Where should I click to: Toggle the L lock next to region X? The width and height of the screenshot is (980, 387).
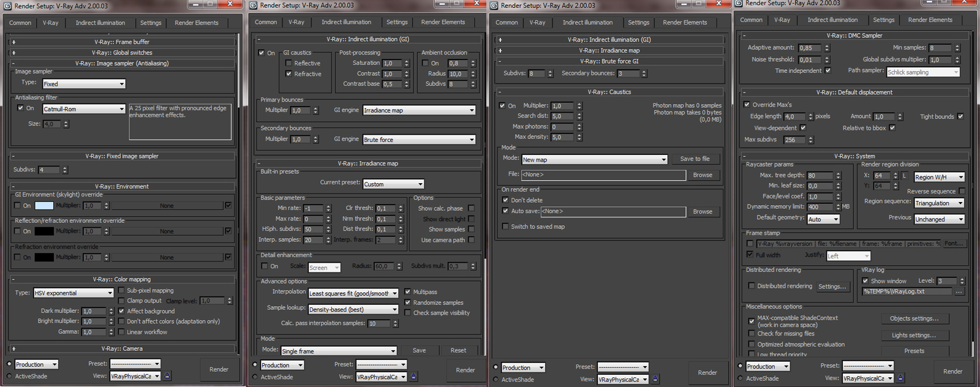coord(904,176)
